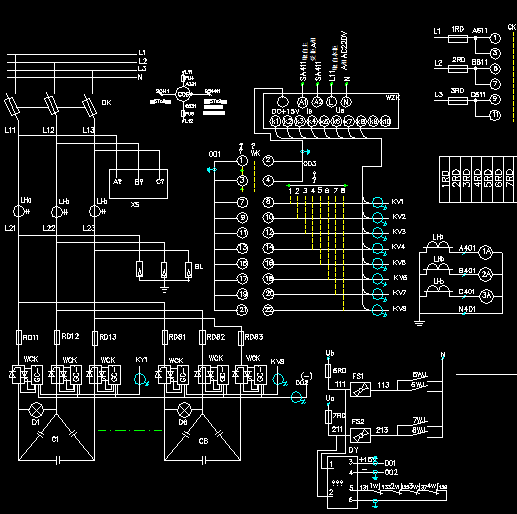Select circled terminal 14

click(x=268, y=248)
